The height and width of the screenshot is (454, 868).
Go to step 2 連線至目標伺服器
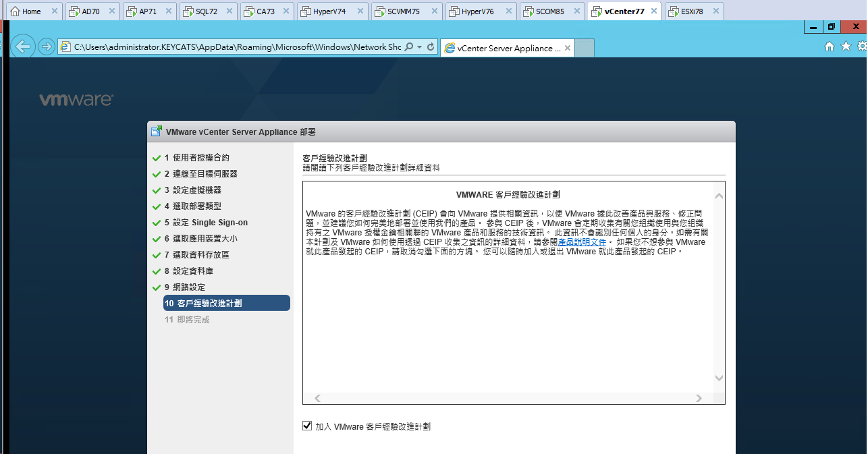coord(200,174)
